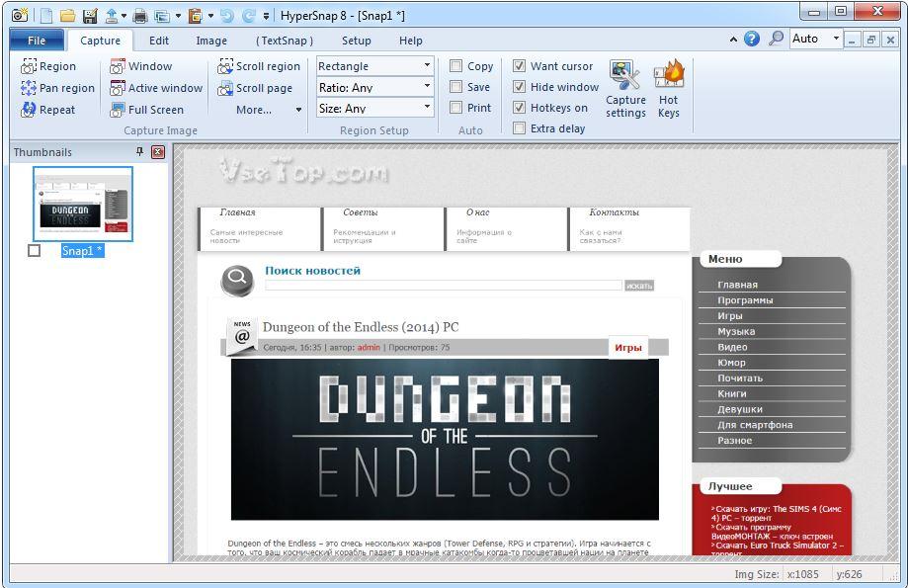The image size is (908, 588).
Task: Click the y:626 status bar value
Action: tap(849, 574)
